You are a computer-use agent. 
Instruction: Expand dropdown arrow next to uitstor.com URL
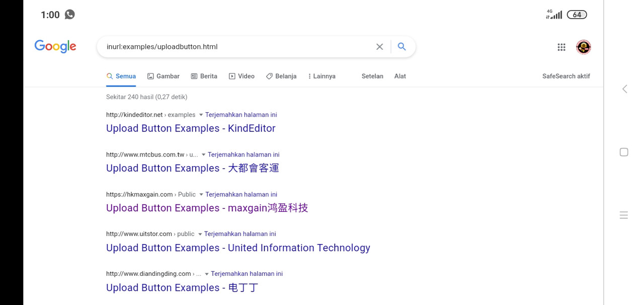[200, 235]
